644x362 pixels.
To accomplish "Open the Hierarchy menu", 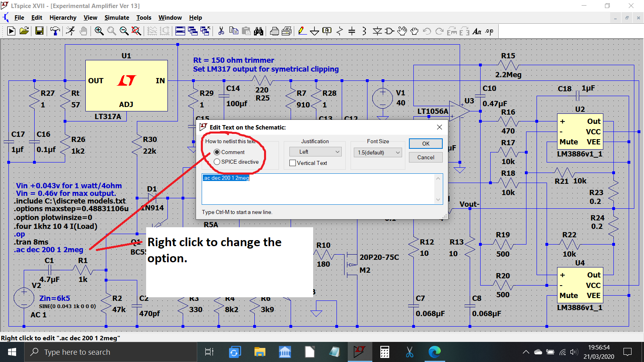I will pyautogui.click(x=63, y=18).
